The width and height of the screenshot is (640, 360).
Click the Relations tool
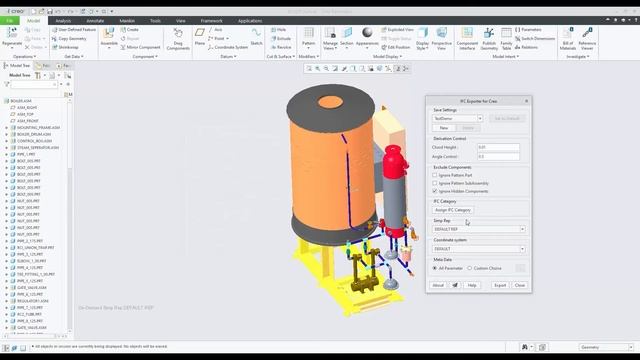point(527,47)
